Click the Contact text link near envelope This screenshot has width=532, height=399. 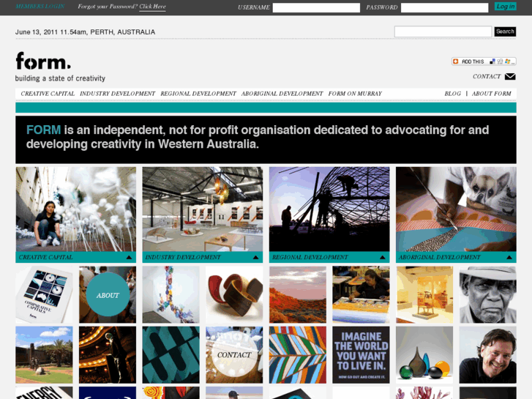(x=487, y=77)
